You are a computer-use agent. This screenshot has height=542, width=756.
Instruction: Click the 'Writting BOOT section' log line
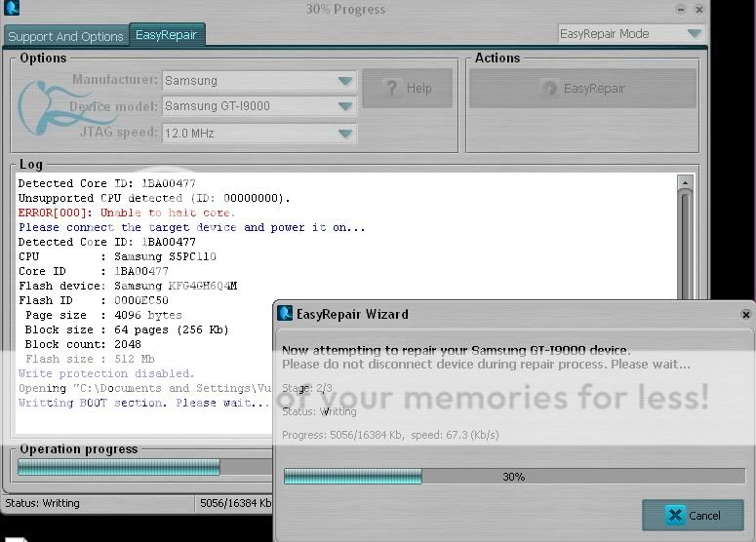[x=143, y=403]
